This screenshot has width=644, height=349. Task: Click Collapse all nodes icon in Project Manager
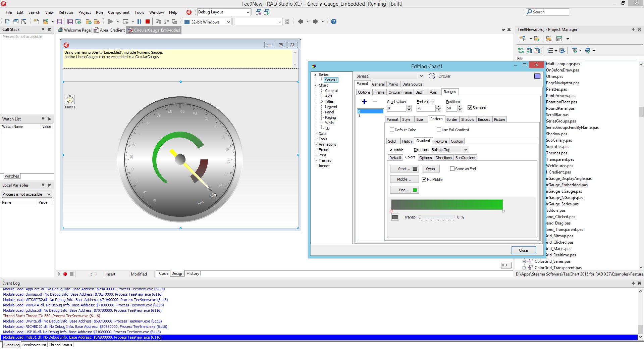click(x=538, y=50)
